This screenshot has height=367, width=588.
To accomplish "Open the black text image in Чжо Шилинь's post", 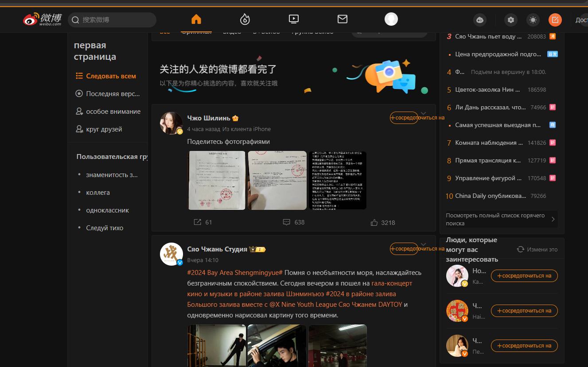I will (x=338, y=180).
